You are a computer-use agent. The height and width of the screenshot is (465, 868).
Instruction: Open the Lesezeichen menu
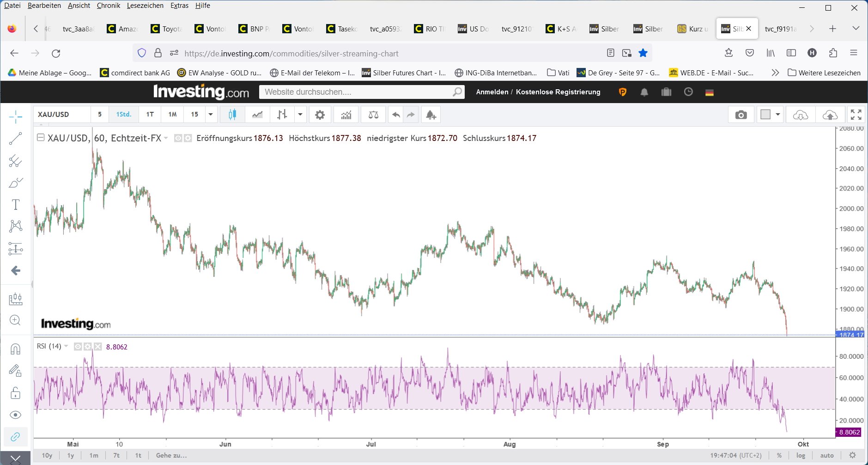pyautogui.click(x=145, y=6)
